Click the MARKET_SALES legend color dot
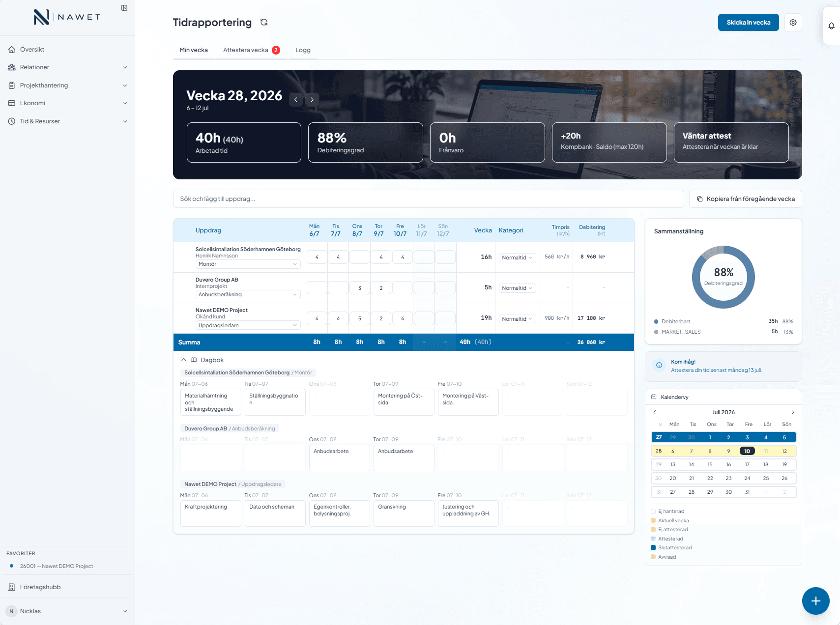 [656, 332]
